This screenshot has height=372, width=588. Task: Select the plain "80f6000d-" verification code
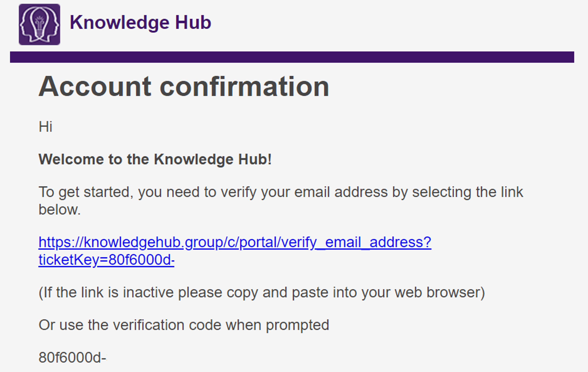(x=73, y=358)
